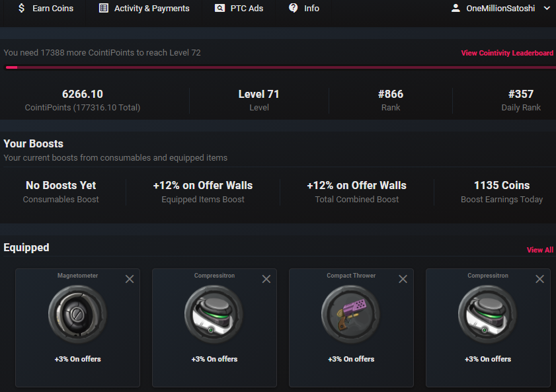Viewport: 556px width, 392px height.
Task: Remove the first Compressitron via X
Action: click(x=266, y=279)
